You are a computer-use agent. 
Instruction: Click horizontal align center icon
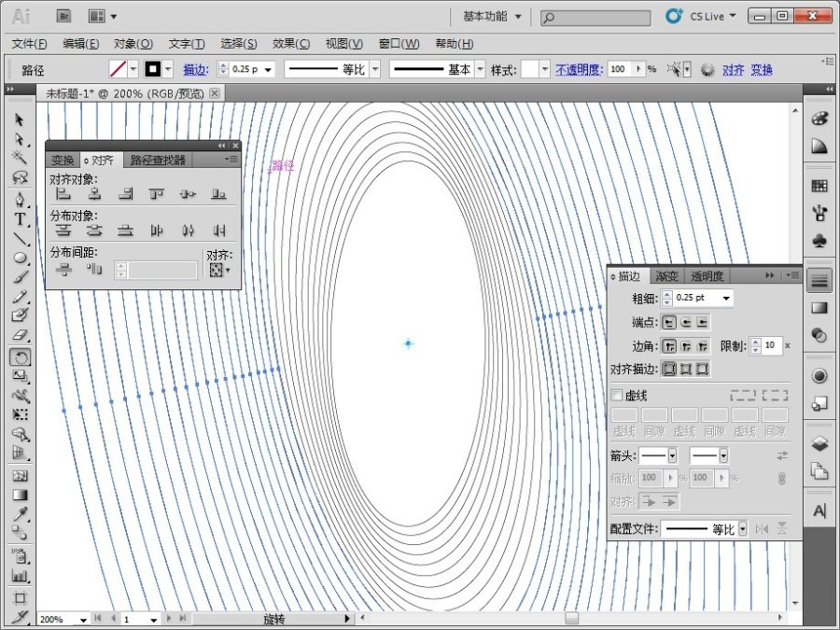point(94,193)
